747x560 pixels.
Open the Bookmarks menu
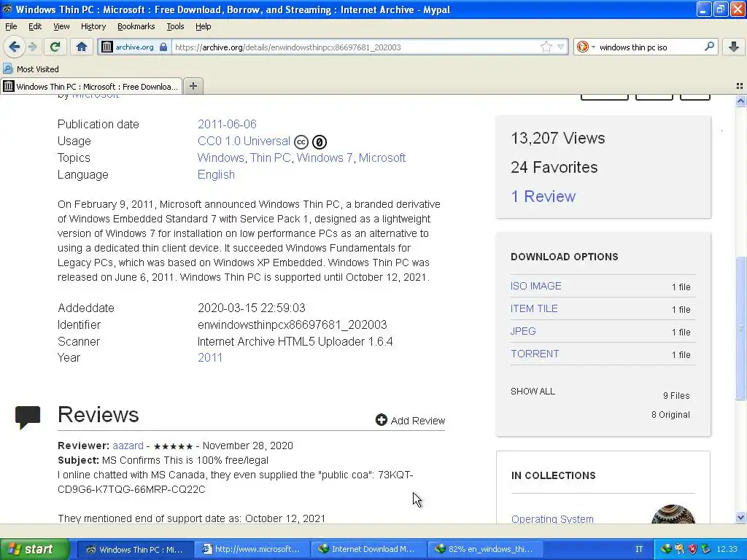coord(136,26)
